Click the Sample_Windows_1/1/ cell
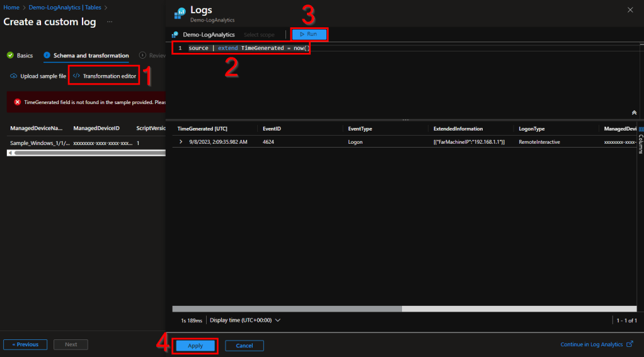This screenshot has height=357, width=644. (40, 143)
